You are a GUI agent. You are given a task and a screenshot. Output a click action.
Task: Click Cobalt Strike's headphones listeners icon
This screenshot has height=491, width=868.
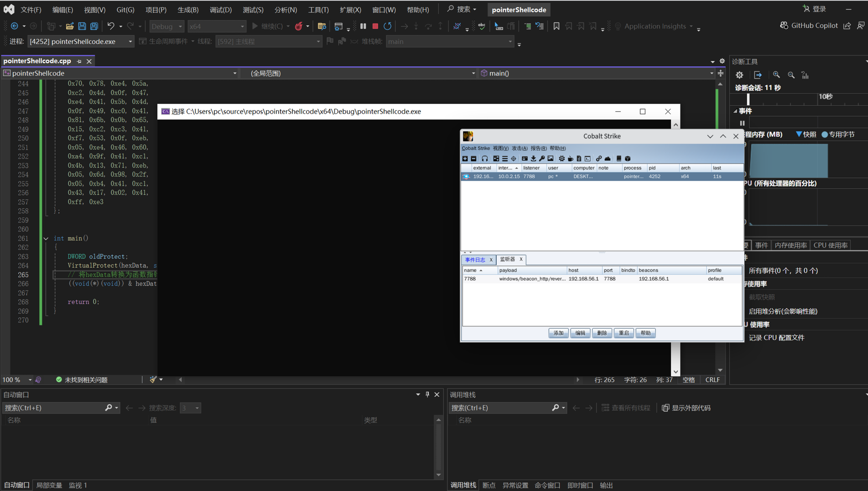pyautogui.click(x=484, y=158)
